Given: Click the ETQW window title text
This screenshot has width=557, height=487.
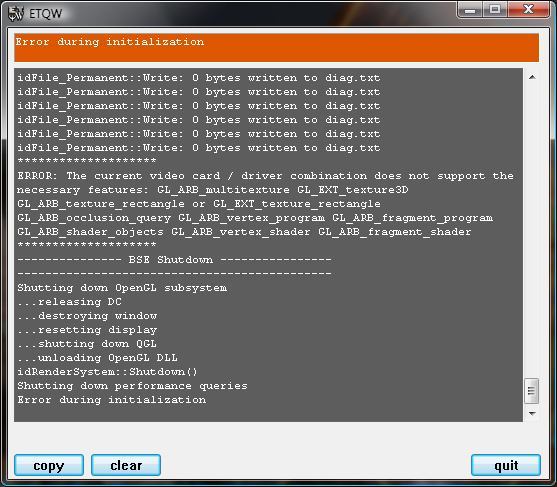Looking at the screenshot, I should 45,14.
